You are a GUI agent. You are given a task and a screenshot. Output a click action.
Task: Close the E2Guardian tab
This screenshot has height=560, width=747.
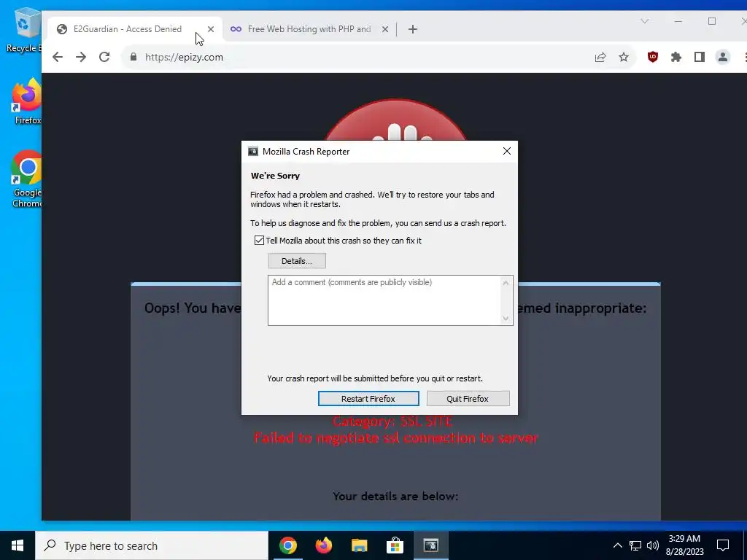pos(211,29)
